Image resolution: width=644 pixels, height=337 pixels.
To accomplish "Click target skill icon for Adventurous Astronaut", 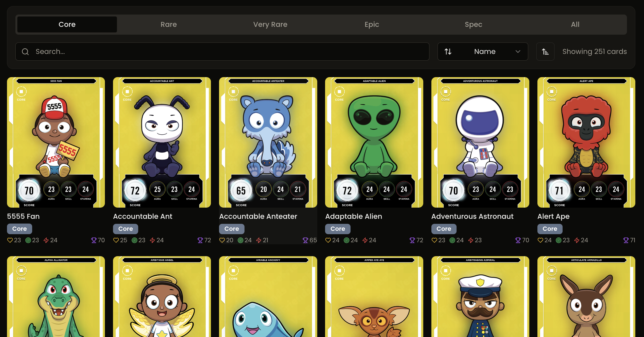I will point(452,240).
